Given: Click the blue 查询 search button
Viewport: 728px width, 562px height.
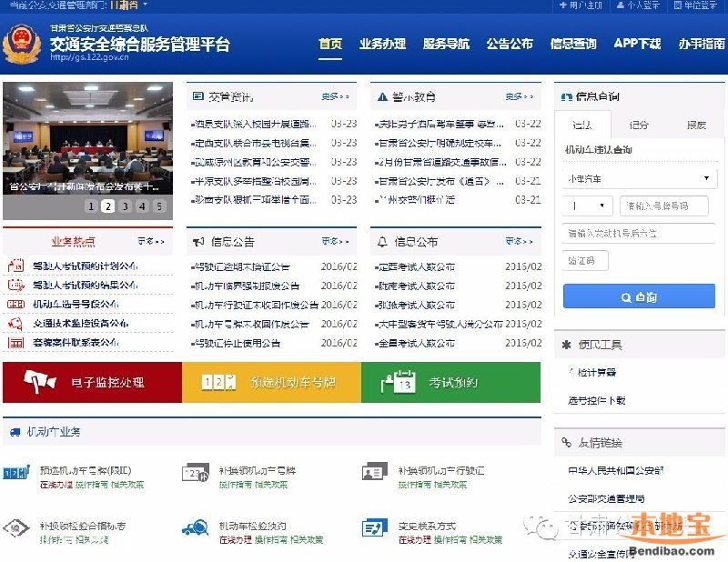Looking at the screenshot, I should click(x=639, y=296).
